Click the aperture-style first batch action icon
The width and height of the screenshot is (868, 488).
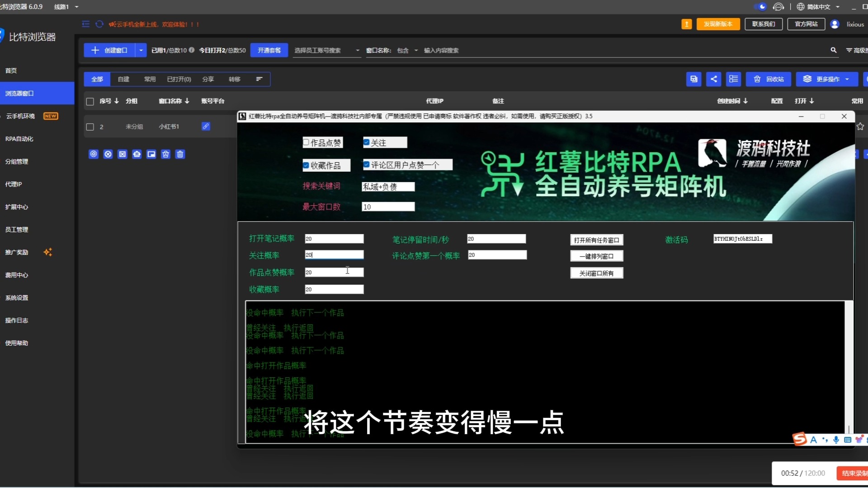(93, 154)
